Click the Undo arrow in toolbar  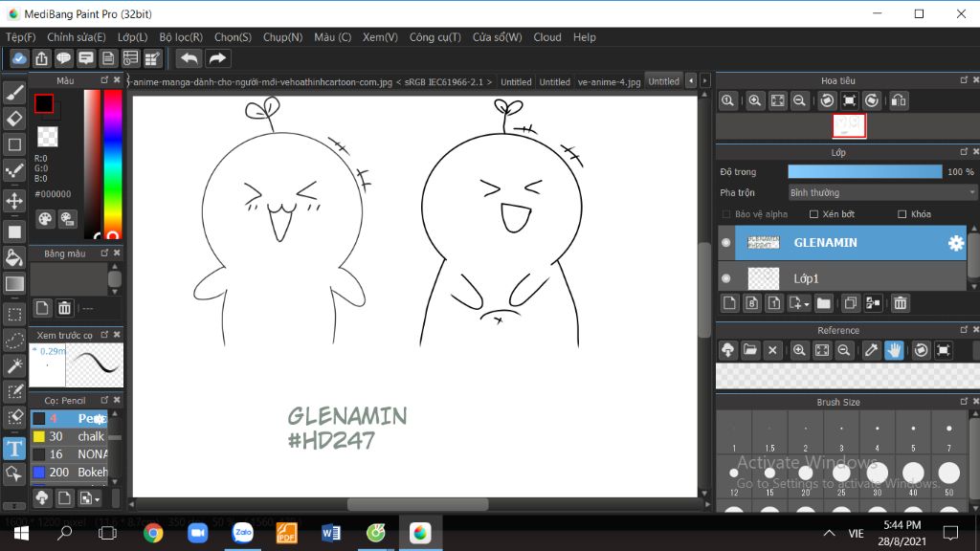(x=189, y=58)
